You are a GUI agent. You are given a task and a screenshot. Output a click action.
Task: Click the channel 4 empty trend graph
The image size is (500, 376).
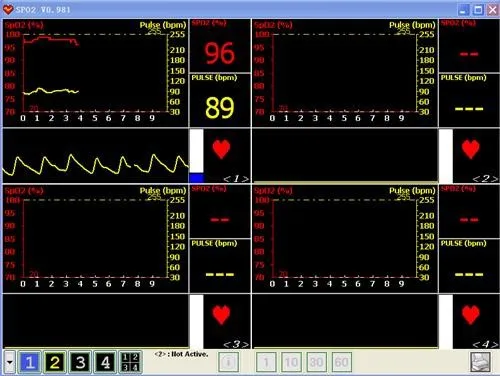pyautogui.click(x=345, y=239)
